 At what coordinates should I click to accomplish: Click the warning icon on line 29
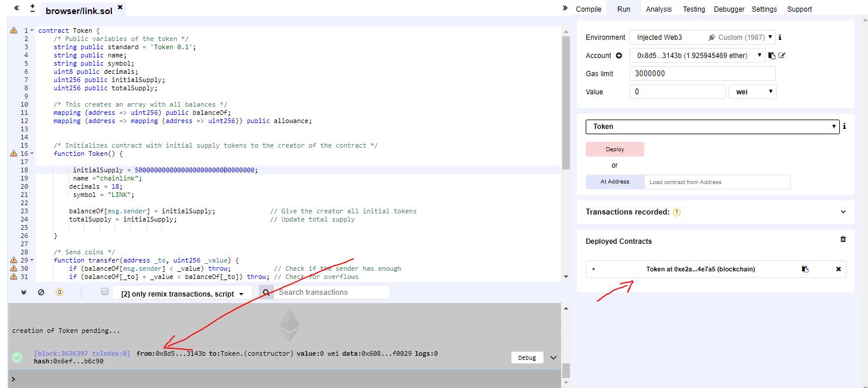14,260
